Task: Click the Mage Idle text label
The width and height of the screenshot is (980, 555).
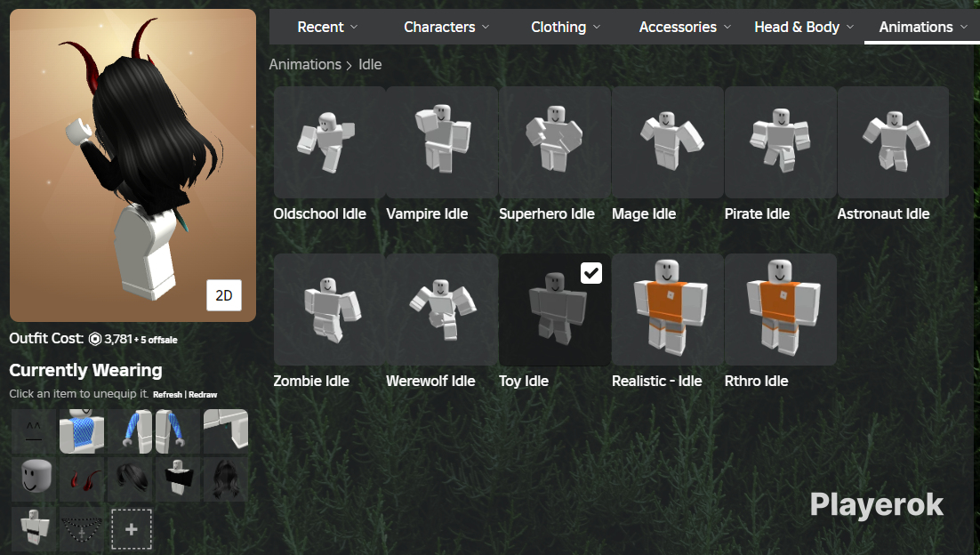Action: [644, 213]
